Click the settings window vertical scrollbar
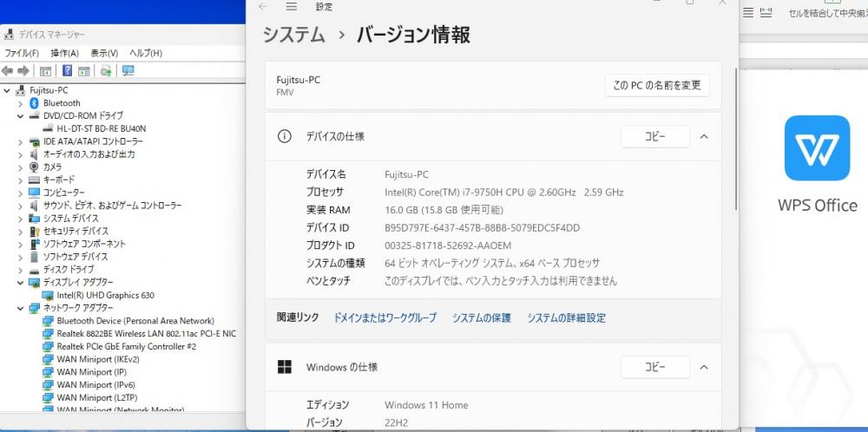Viewport: 868px width, 432px height. 736,138
